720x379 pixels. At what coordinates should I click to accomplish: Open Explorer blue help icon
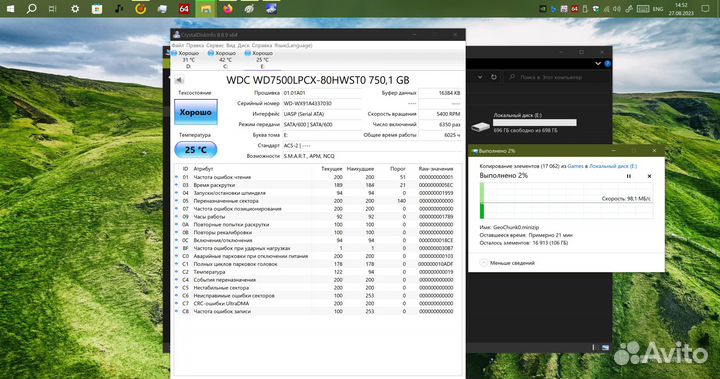click(x=608, y=63)
